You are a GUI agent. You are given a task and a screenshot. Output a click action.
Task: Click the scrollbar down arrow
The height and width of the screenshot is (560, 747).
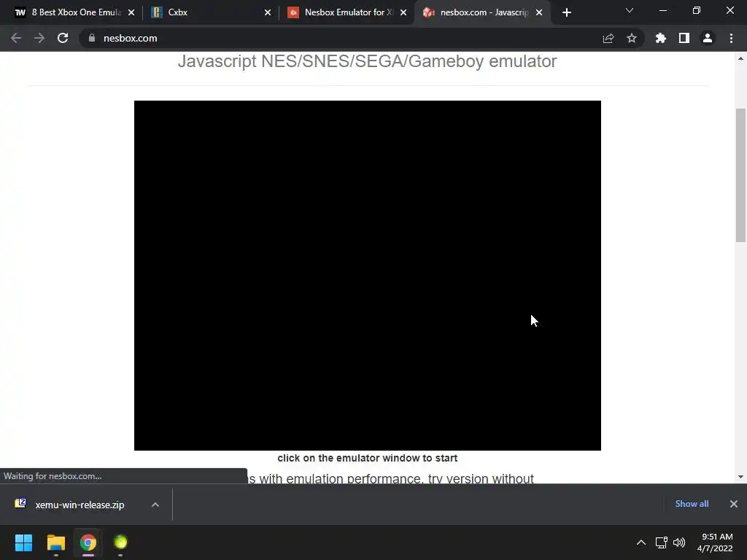740,477
